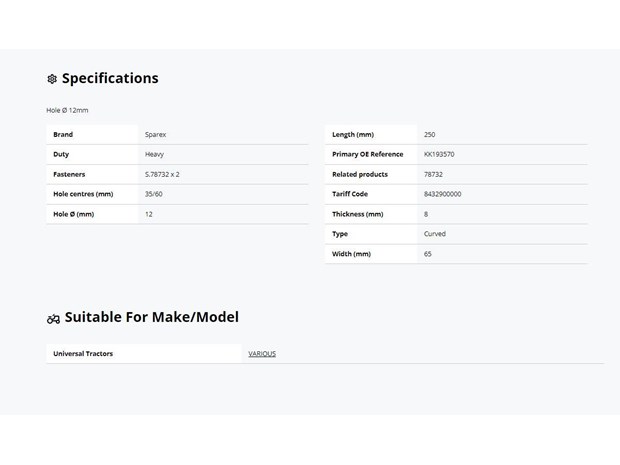
Task: Select the Related products value 78732
Action: click(433, 174)
